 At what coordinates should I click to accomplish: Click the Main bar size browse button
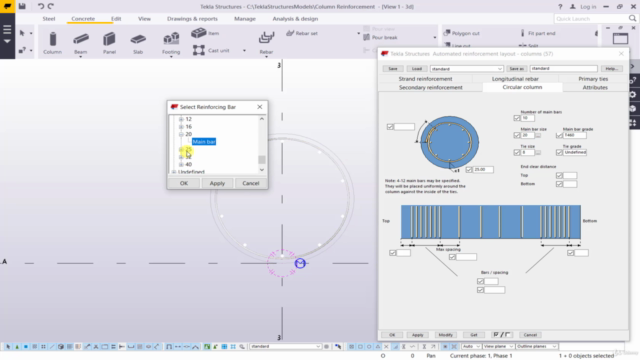point(538,135)
